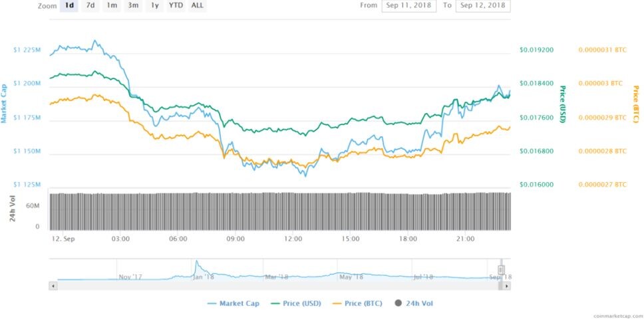The image size is (644, 319).
Task: Open the From date field
Action: point(408,6)
